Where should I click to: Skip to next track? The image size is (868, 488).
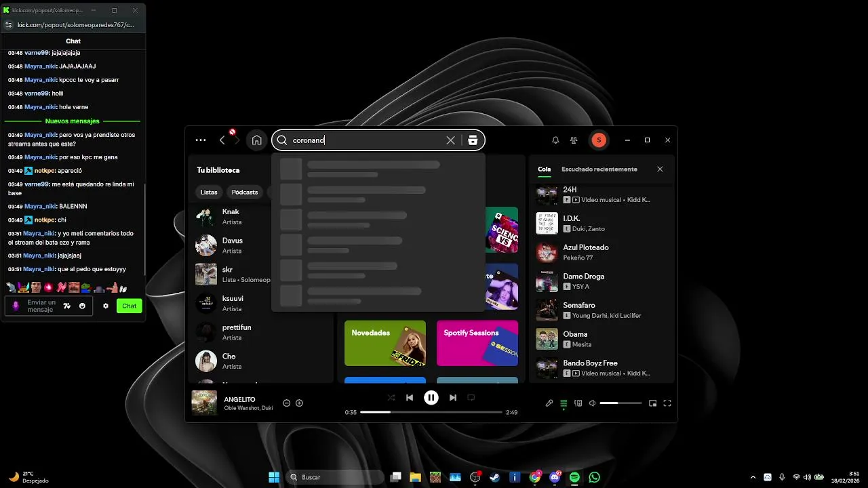453,398
